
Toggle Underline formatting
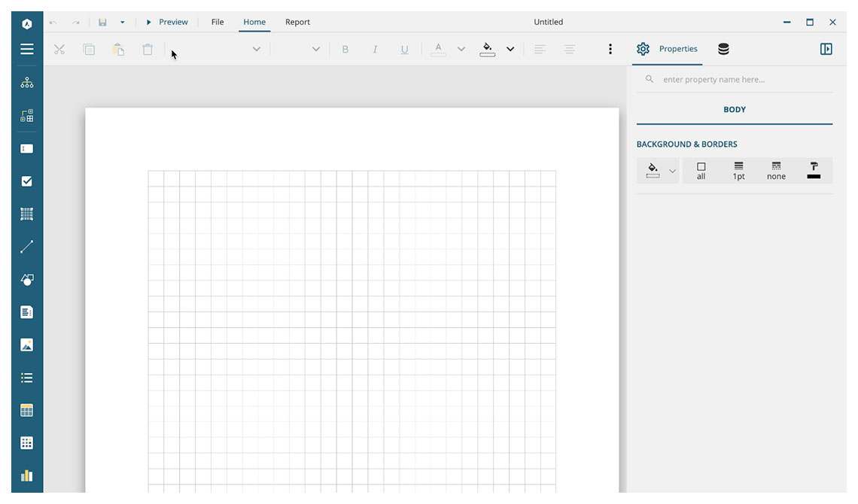tap(404, 49)
